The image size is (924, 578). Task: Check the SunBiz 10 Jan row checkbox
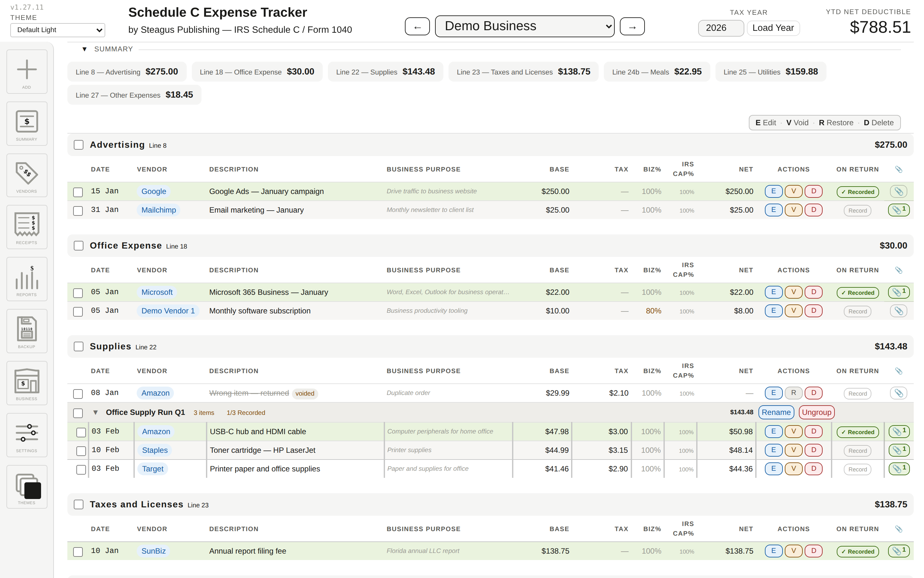click(78, 552)
